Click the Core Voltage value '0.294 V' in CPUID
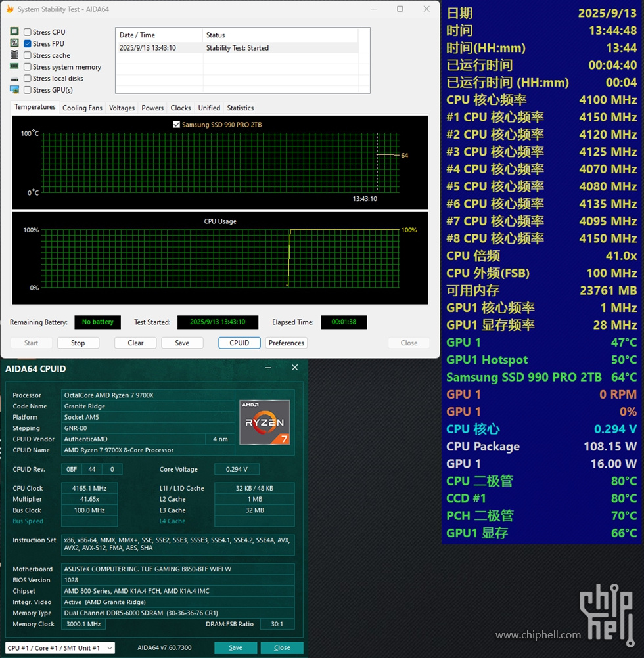The height and width of the screenshot is (658, 644). (x=237, y=469)
